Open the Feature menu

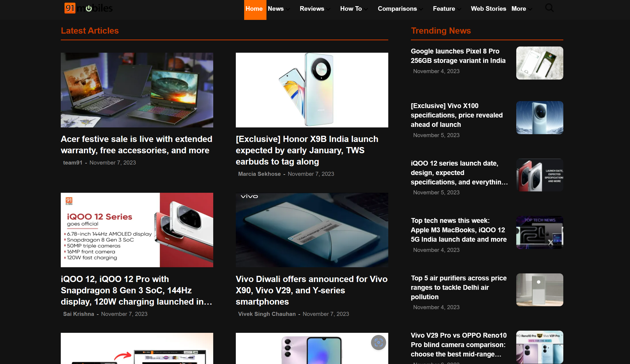click(444, 9)
